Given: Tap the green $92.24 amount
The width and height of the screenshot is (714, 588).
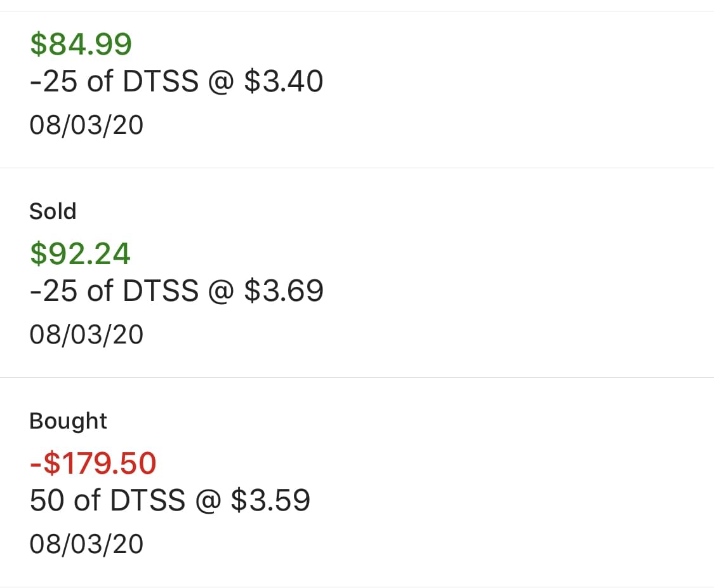Looking at the screenshot, I should click(80, 253).
